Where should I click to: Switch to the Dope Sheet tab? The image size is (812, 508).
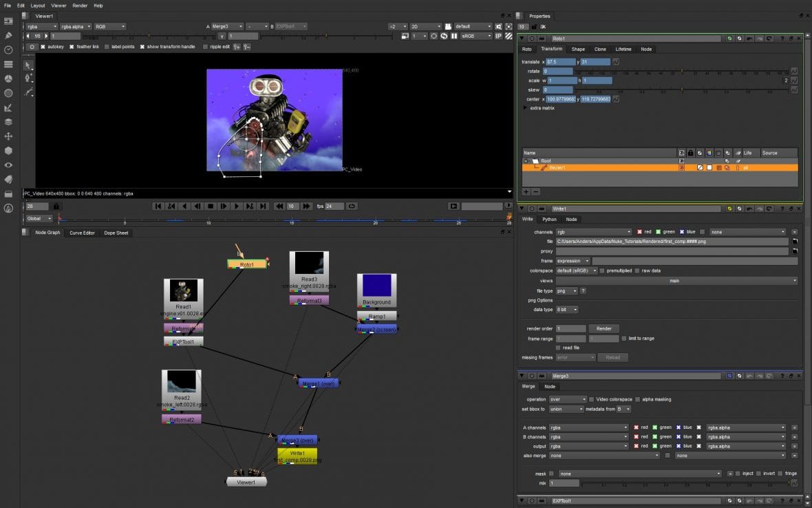tap(116, 233)
